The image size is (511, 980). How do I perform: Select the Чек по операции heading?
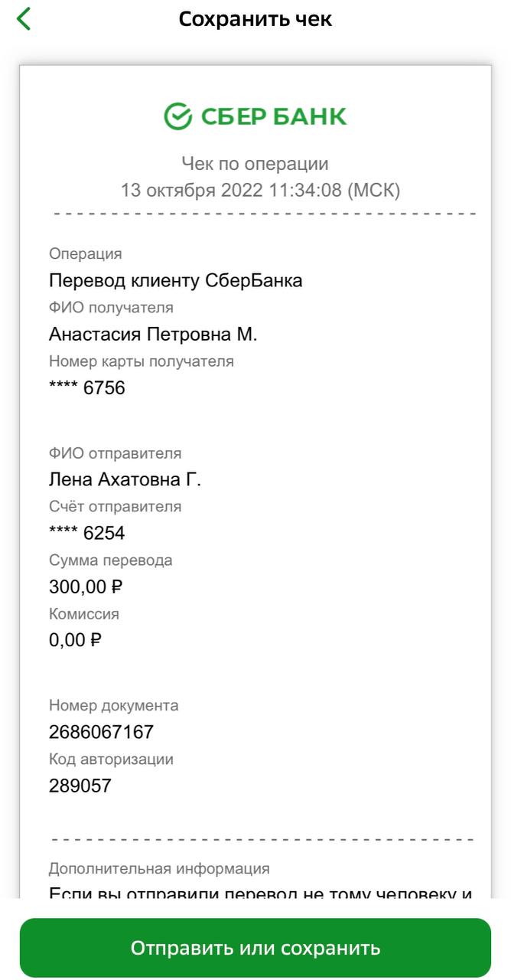coord(255,163)
